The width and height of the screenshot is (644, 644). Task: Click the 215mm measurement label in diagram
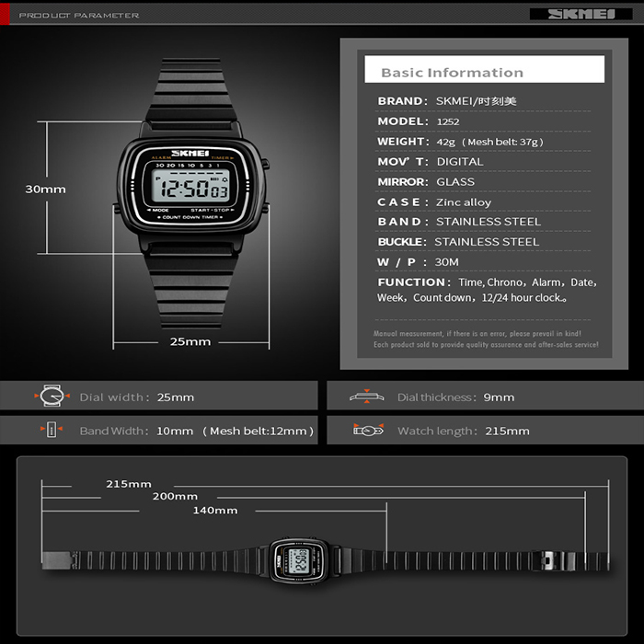tap(129, 484)
